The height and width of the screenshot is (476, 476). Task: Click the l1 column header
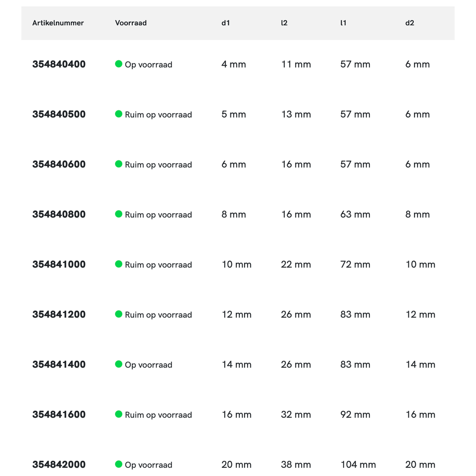(x=343, y=23)
